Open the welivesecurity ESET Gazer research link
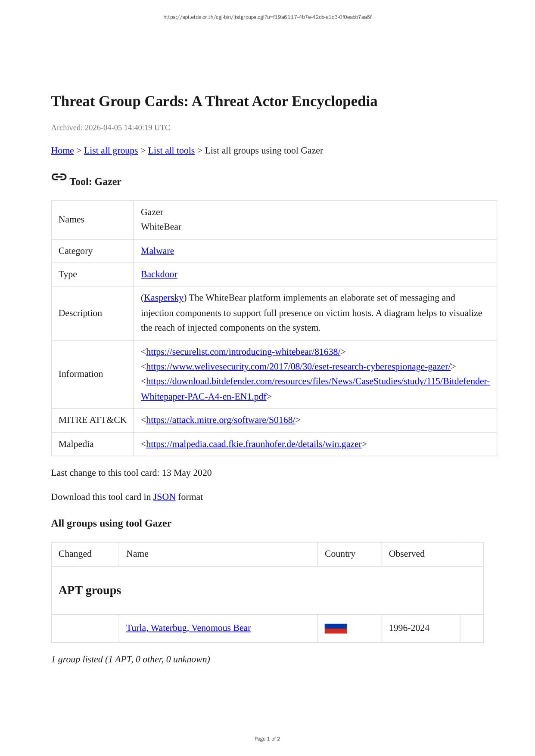The image size is (535, 756). click(x=298, y=367)
